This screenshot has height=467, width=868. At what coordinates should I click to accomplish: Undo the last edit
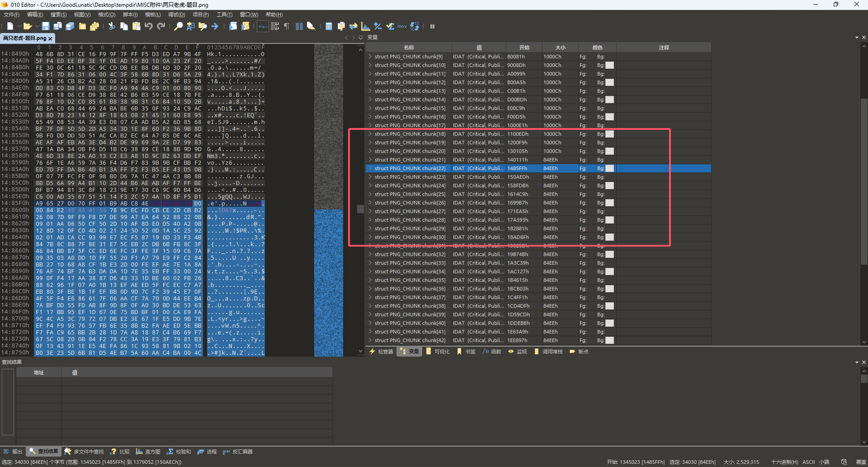click(x=148, y=26)
